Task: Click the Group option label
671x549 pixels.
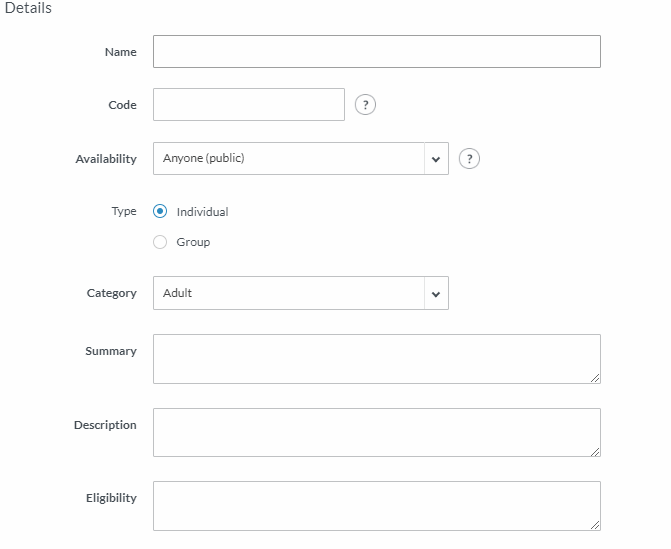Action: (x=193, y=242)
